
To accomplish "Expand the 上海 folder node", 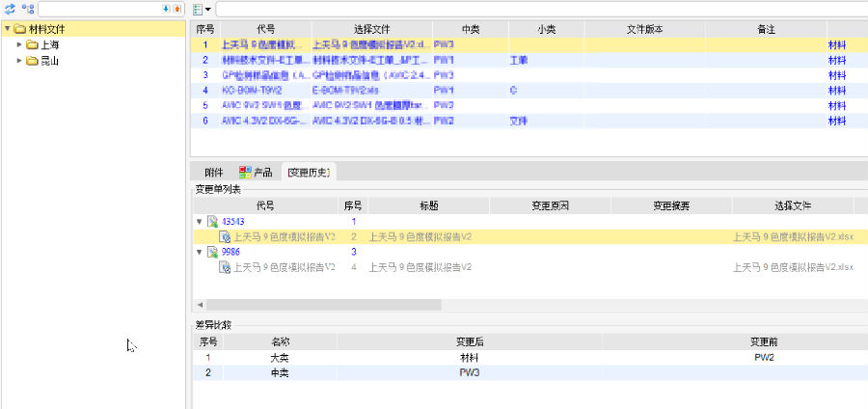I will (19, 44).
